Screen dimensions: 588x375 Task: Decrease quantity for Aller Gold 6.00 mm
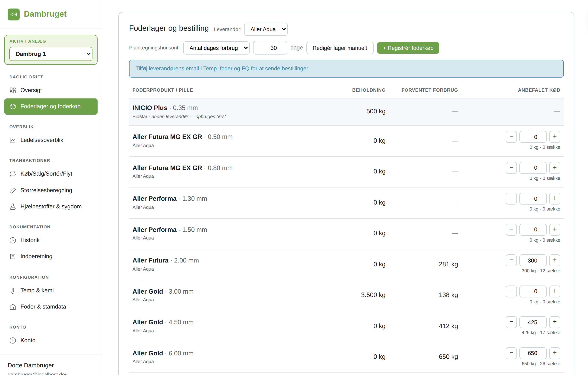[511, 353]
